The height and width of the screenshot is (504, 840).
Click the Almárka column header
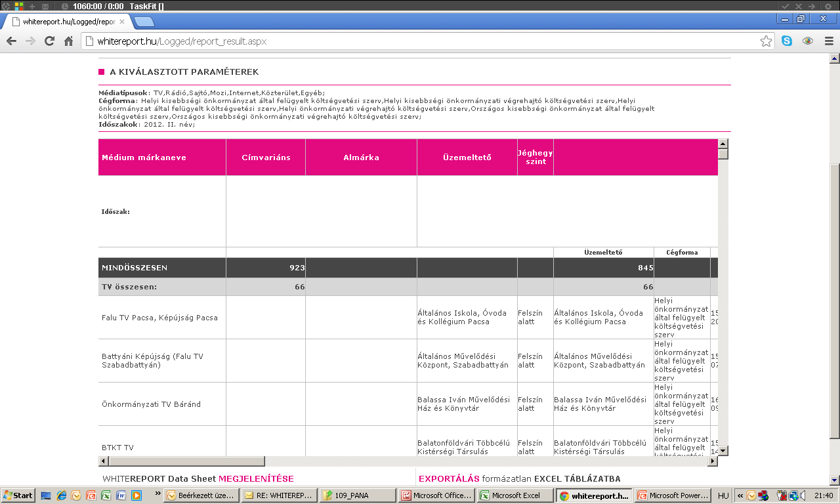[361, 157]
